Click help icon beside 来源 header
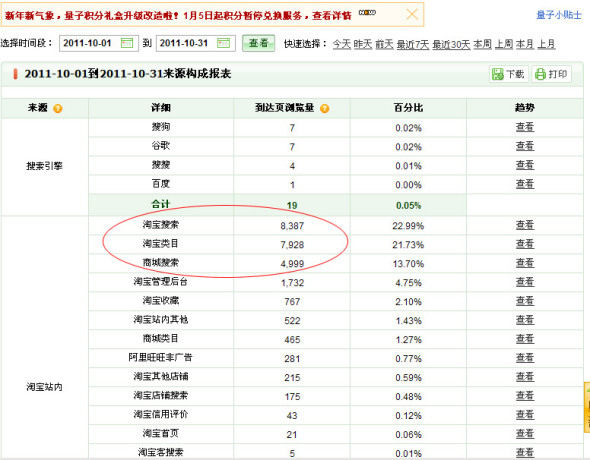This screenshot has width=590, height=460. [58, 109]
